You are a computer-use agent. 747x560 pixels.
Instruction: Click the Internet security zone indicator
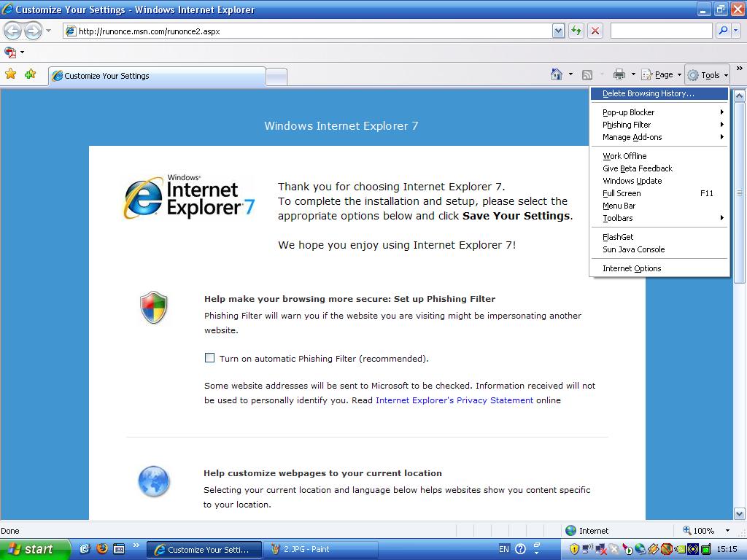click(587, 531)
